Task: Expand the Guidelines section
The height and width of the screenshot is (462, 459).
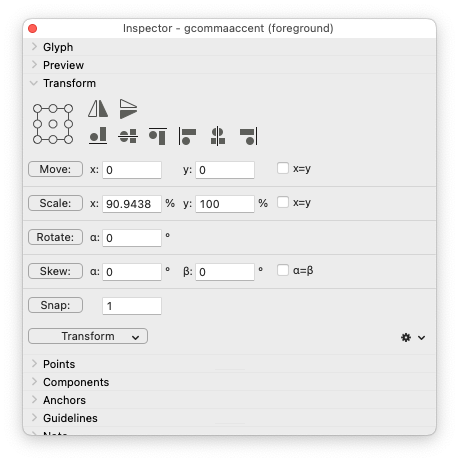Action: (34, 418)
